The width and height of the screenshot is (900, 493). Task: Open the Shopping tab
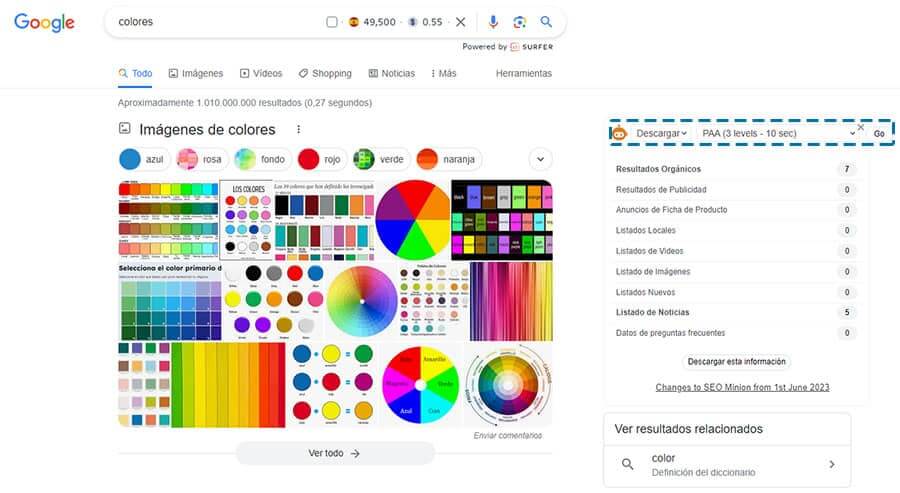[325, 73]
